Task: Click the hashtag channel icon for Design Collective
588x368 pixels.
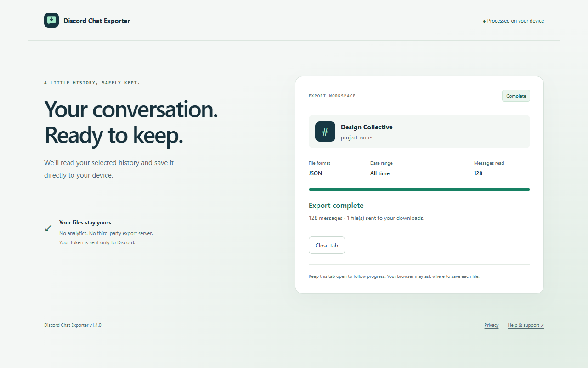Action: click(325, 132)
